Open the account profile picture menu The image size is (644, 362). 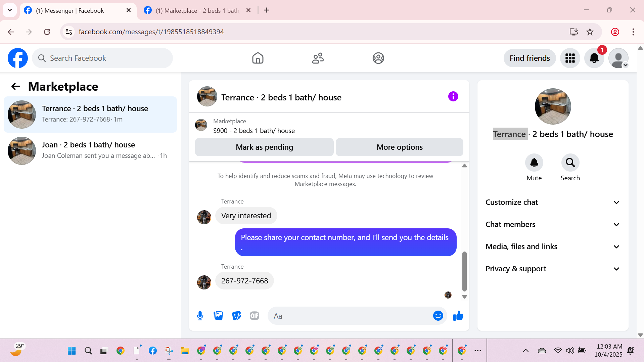pyautogui.click(x=618, y=58)
